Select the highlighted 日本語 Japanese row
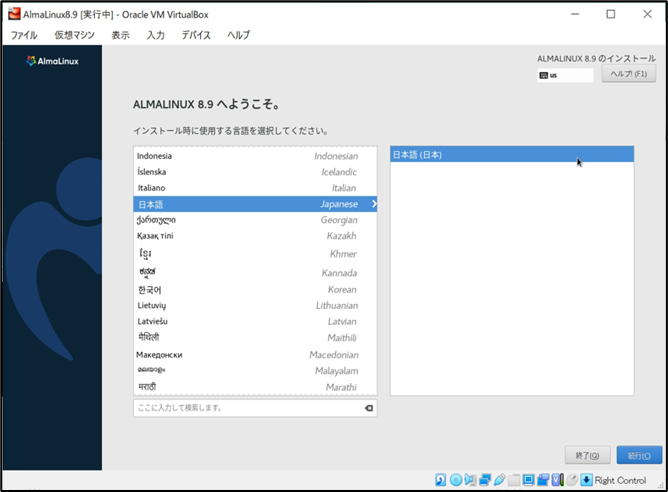The image size is (668, 492). [255, 204]
